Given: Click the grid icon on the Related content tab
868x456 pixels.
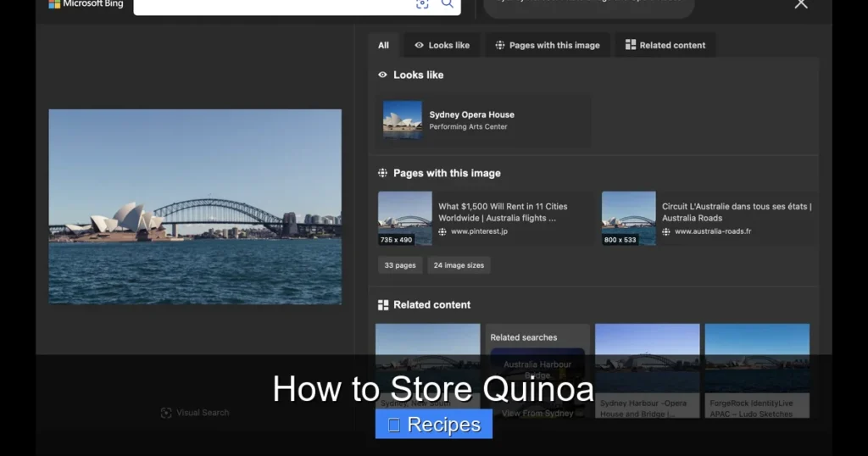Looking at the screenshot, I should tap(631, 45).
